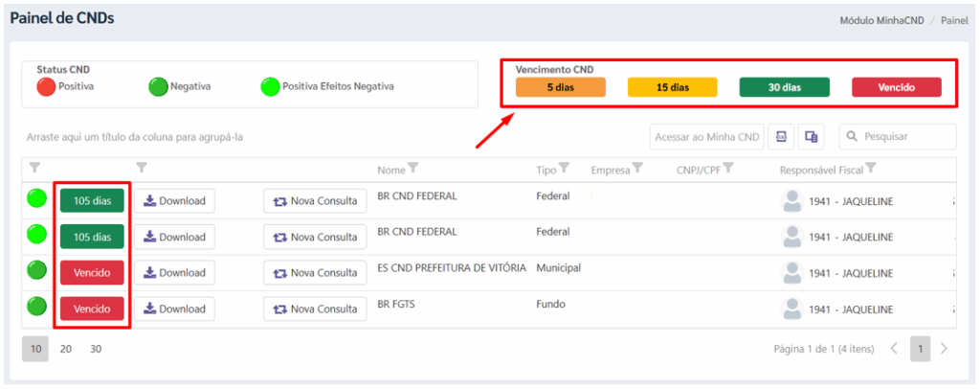Expand the Empresa column filter

click(637, 169)
